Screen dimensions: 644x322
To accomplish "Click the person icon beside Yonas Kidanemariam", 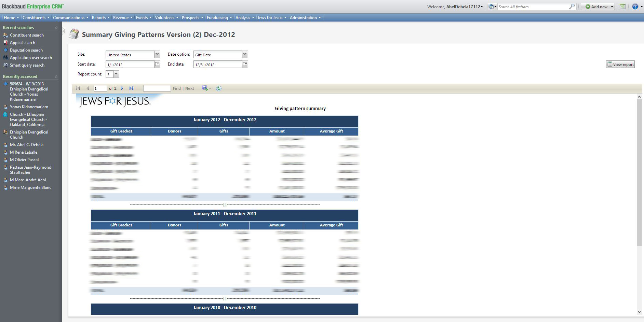I will 5,107.
